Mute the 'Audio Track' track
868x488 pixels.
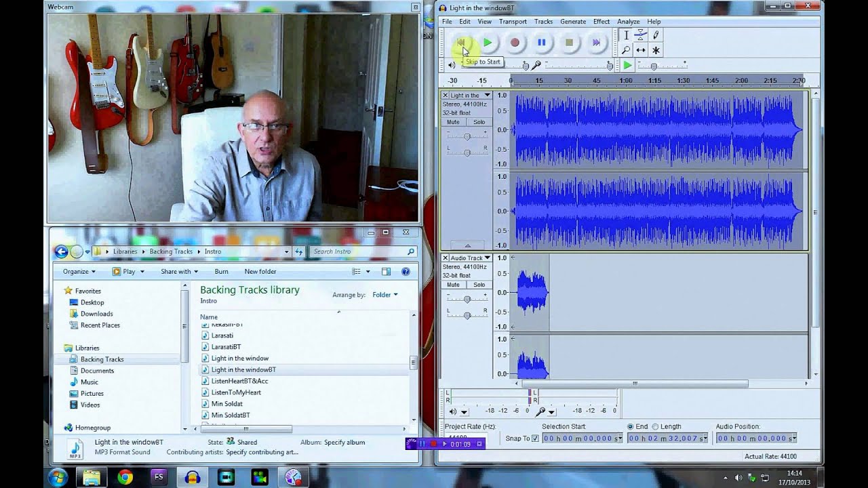(x=453, y=285)
